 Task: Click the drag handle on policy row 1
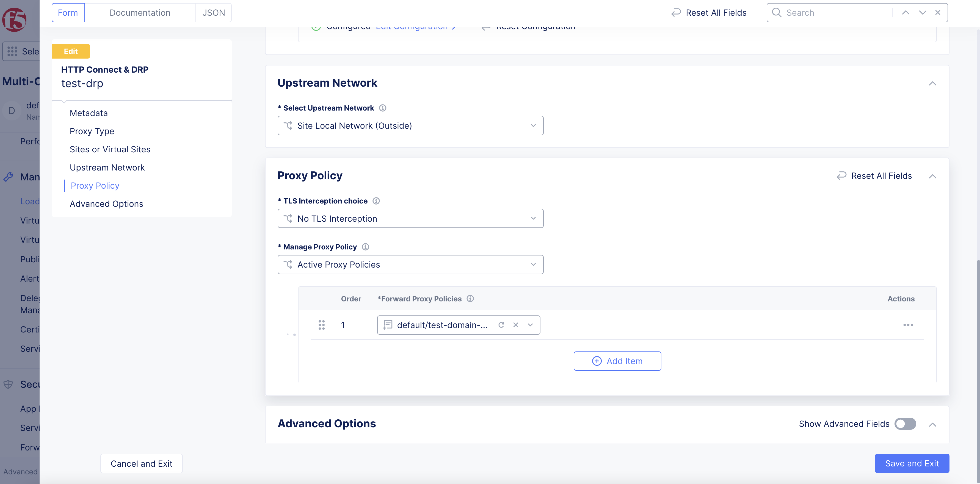click(x=322, y=325)
